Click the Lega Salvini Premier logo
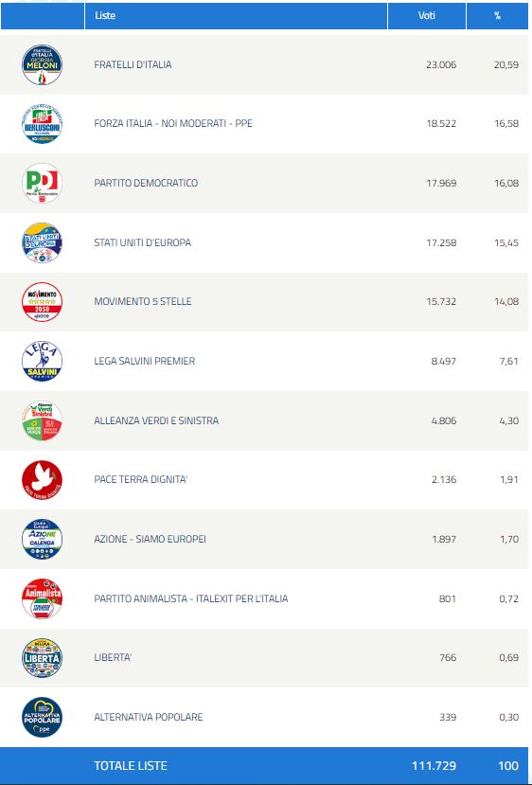The height and width of the screenshot is (785, 532). [x=42, y=361]
